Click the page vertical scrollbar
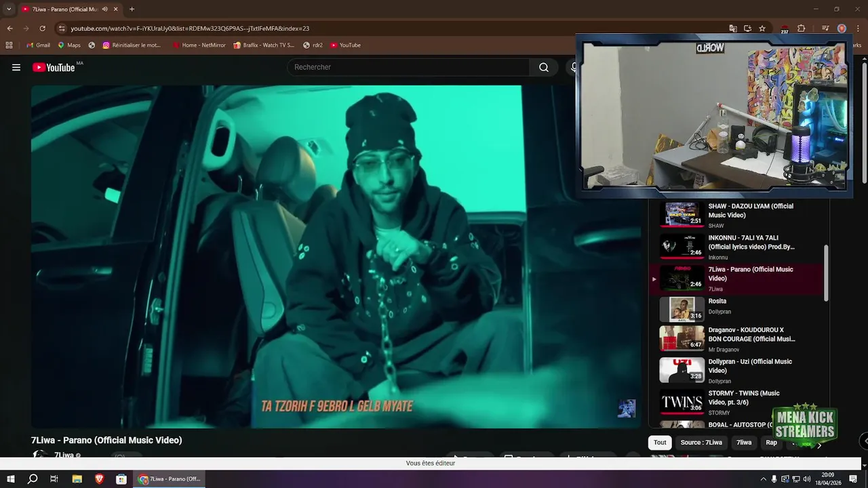 pos(864,122)
